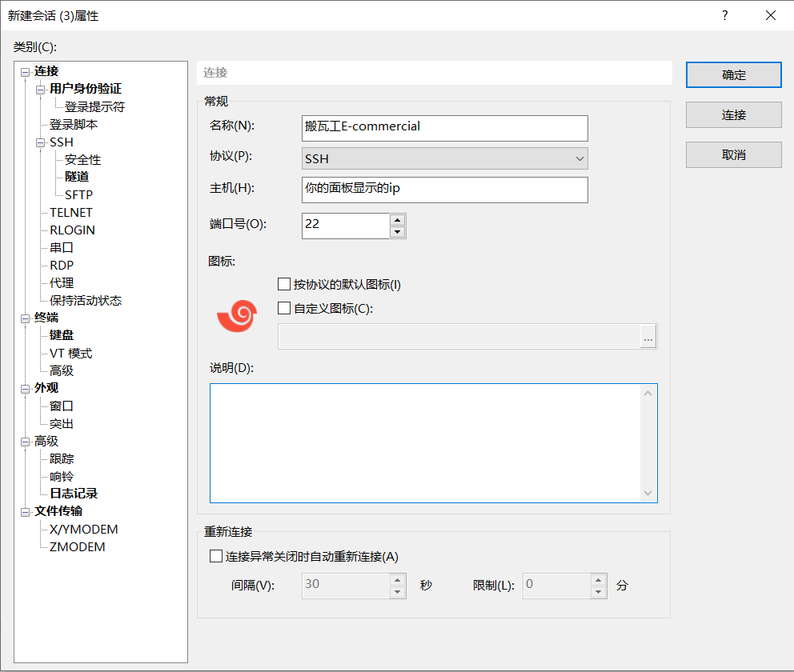Select 日志记录 in the tree
This screenshot has height=672, width=794.
[74, 494]
